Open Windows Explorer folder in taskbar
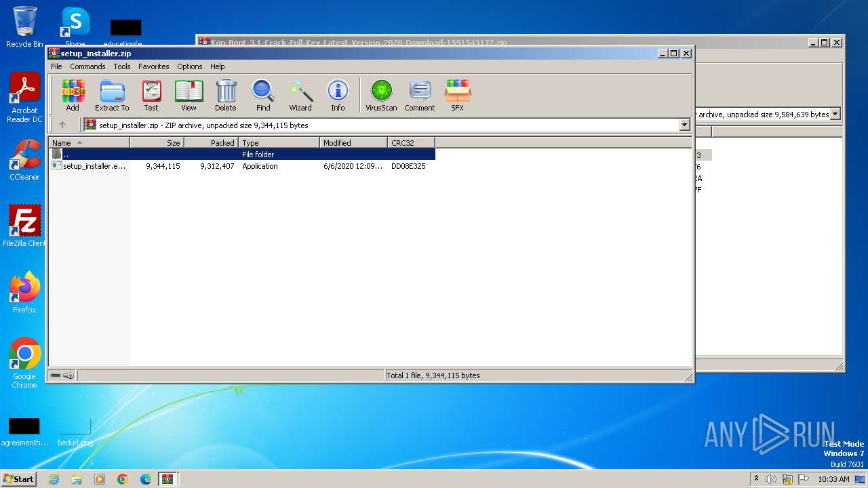The height and width of the screenshot is (488, 868). pos(77,479)
